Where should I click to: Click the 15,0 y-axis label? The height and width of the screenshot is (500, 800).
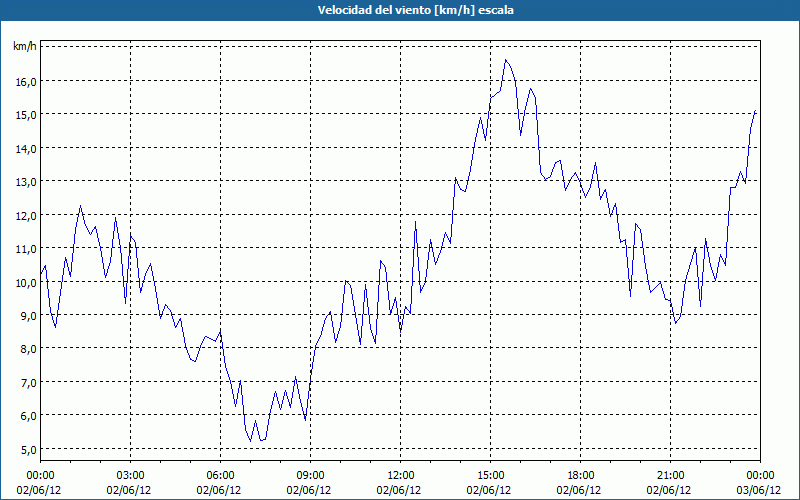[x=25, y=115]
